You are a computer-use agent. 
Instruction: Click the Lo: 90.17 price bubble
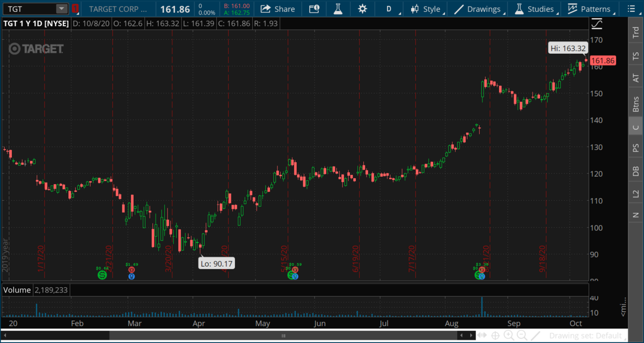click(x=217, y=263)
